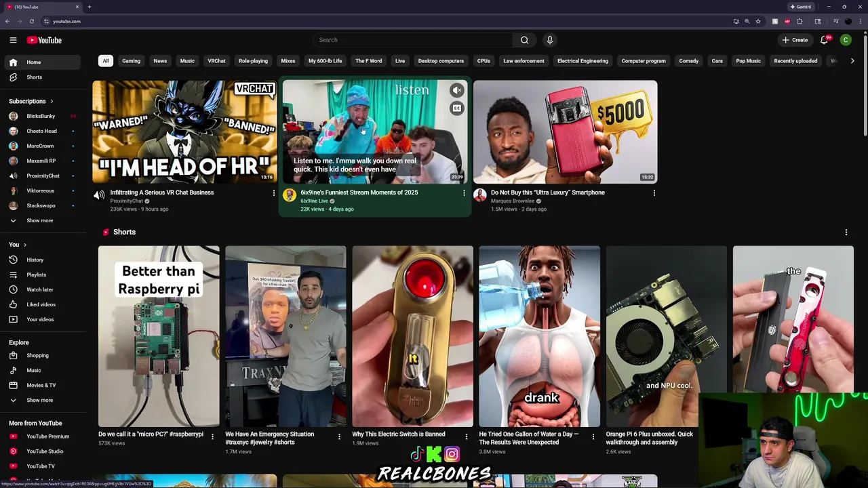Select the All filter chip
868x488 pixels.
(x=106, y=61)
